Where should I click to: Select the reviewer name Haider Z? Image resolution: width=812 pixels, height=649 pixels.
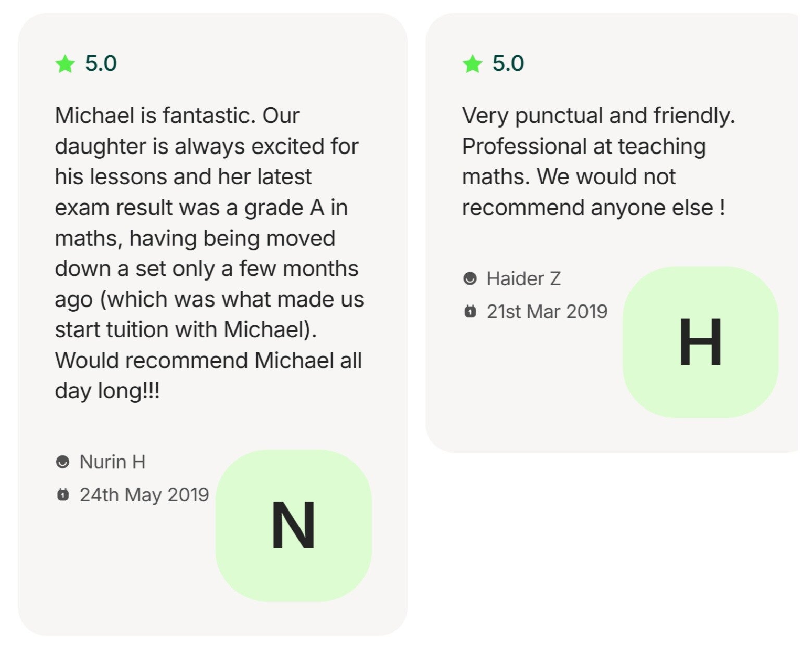click(523, 278)
